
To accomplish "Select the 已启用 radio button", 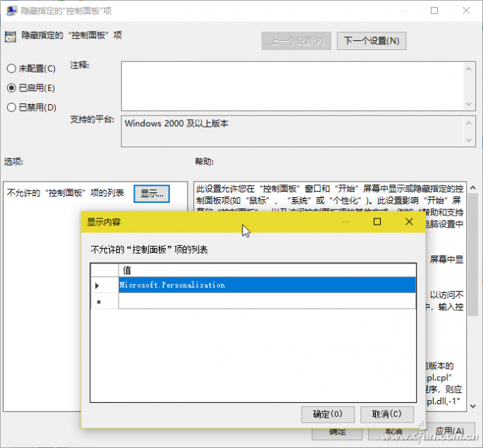I will point(11,88).
